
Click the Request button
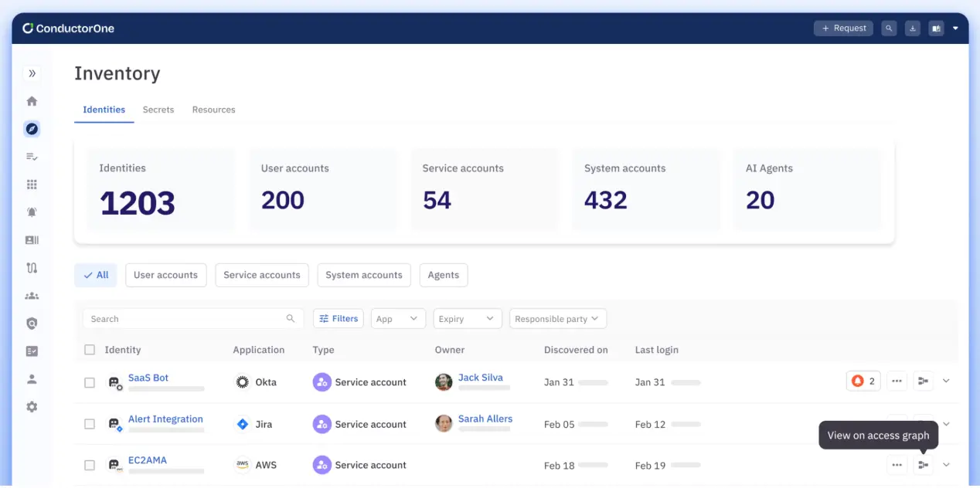843,29
